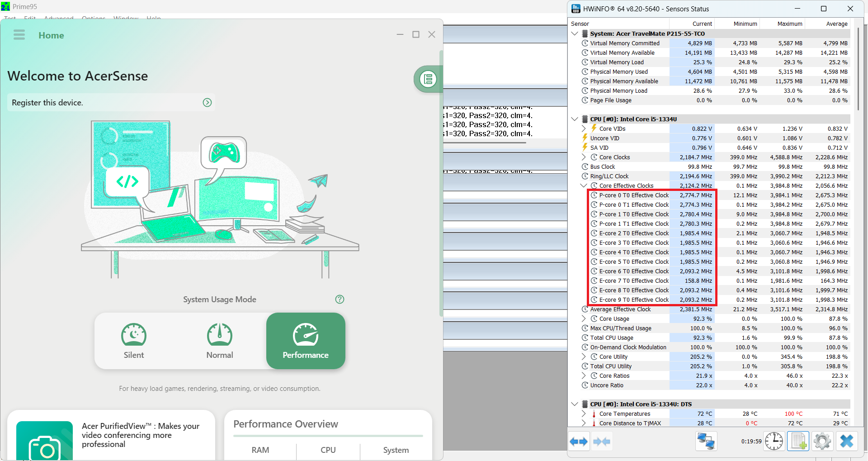Expand the Core VIDs group

point(584,128)
